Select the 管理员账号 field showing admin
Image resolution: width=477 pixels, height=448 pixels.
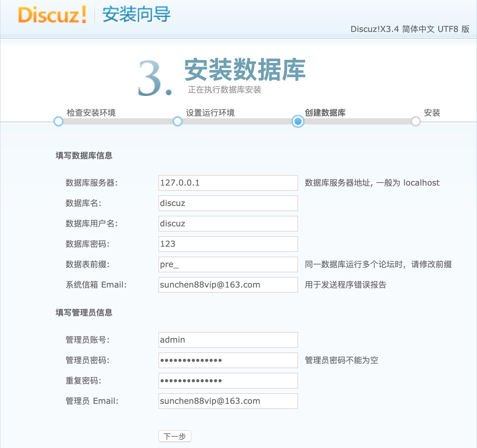[228, 340]
